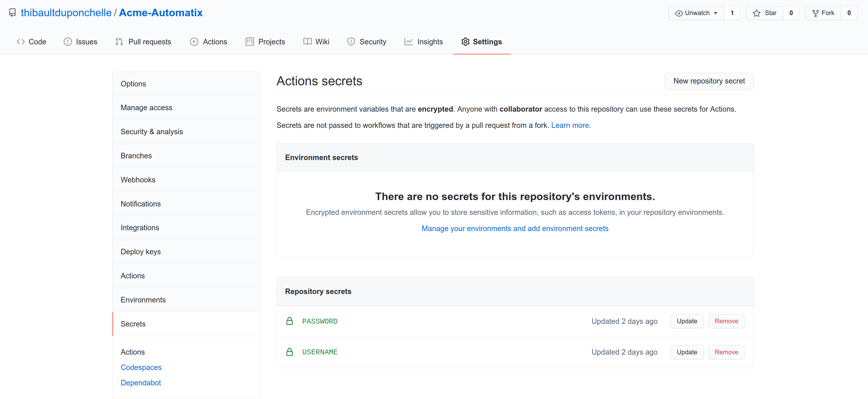Click the lock icon beside USERNAME
This screenshot has width=868, height=399.
click(289, 352)
